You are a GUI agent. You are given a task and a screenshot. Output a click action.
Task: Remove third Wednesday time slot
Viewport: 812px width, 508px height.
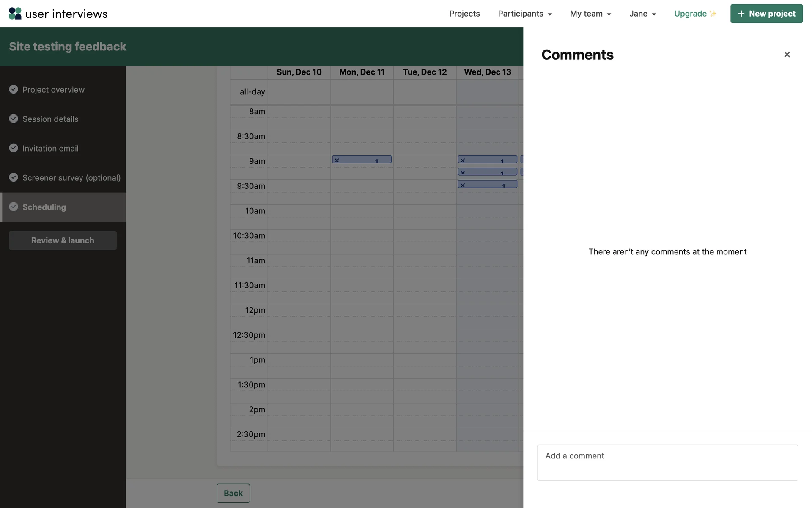tap(463, 185)
